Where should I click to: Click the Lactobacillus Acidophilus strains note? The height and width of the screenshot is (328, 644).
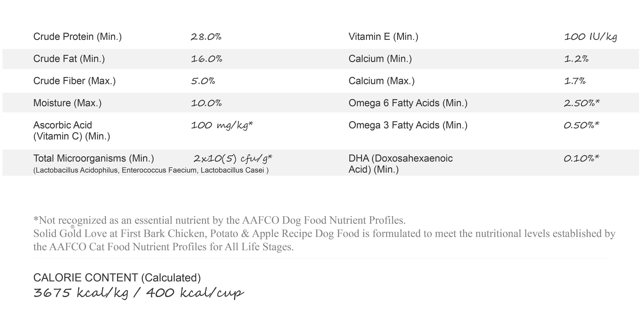(151, 170)
